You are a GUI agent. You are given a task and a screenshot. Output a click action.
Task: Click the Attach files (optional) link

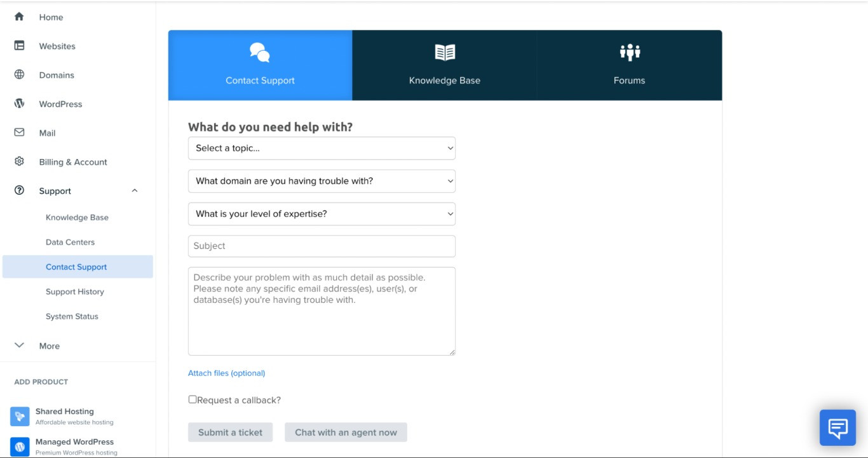pos(226,373)
